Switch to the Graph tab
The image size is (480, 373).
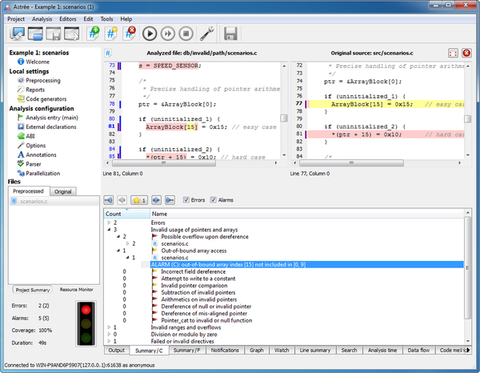click(257, 350)
